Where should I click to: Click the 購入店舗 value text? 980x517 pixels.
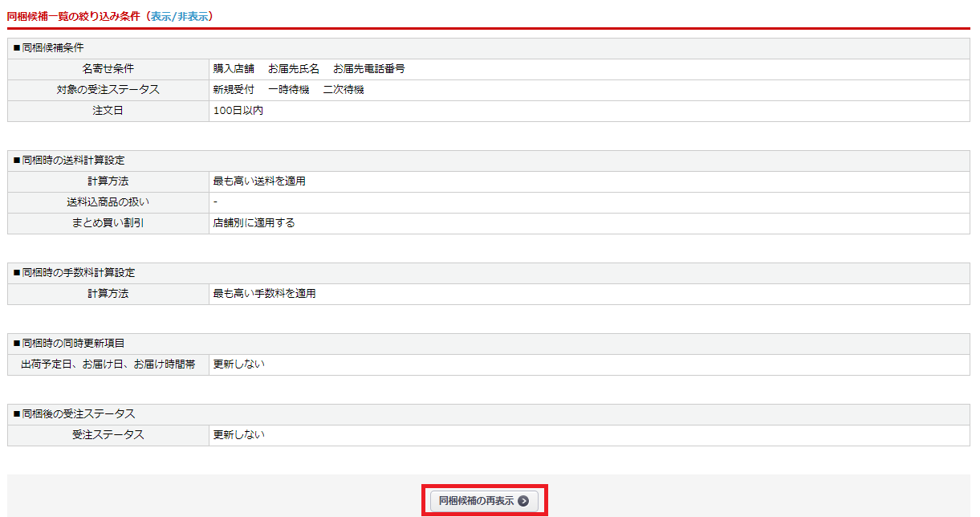(234, 69)
